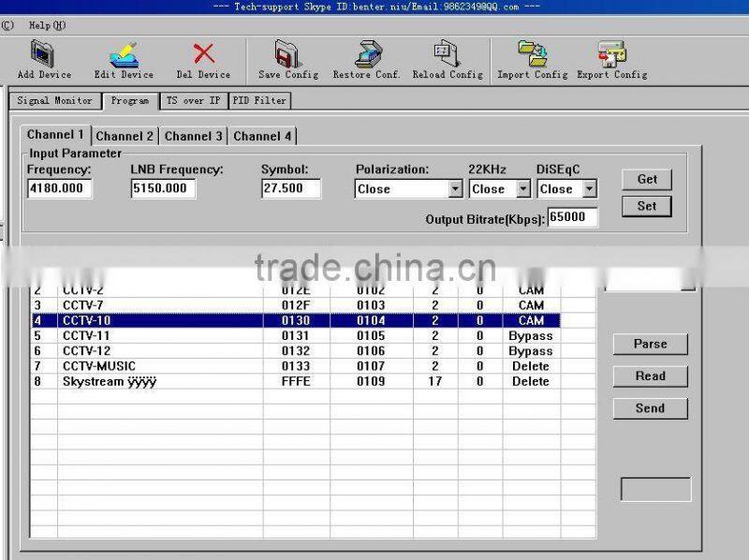Click the Restore Conf. icon
Screen dimensions: 749x560
(x=367, y=56)
